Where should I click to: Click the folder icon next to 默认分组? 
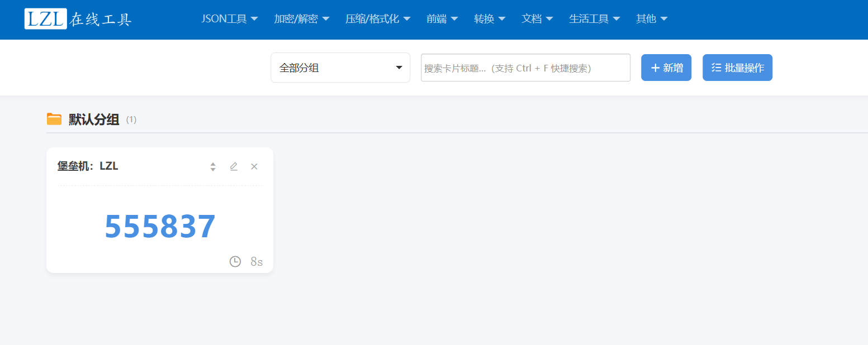[x=54, y=118]
